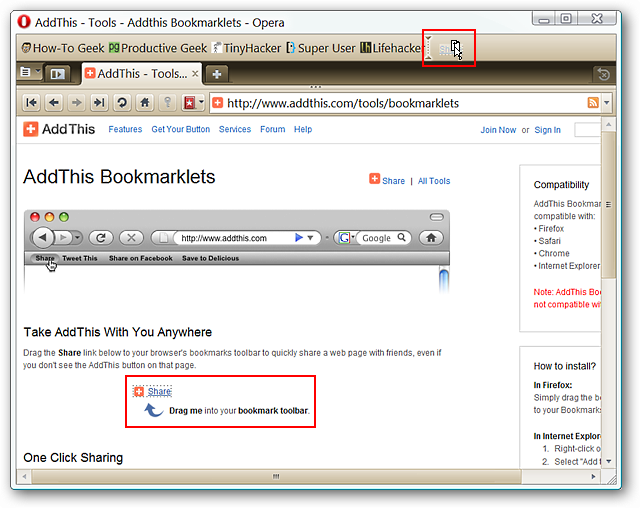Go forward with the Forward arrow
640x508 pixels.
(x=76, y=102)
